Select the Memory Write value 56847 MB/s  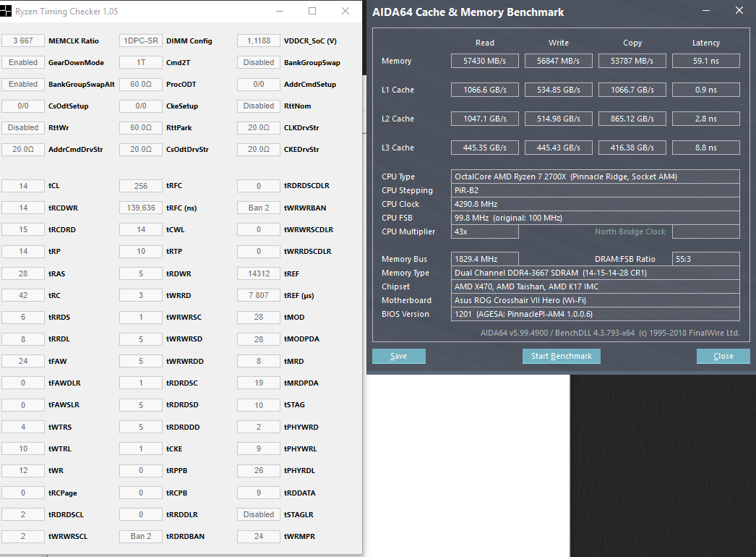tap(558, 61)
